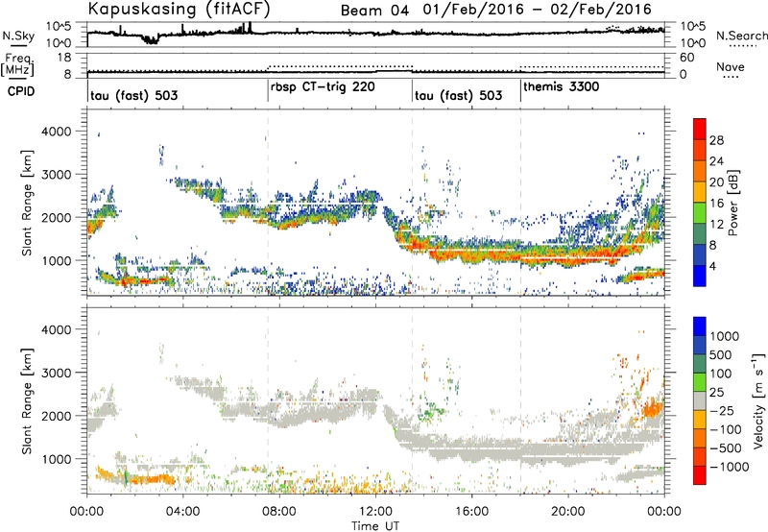Click the '08:00' time tick label

279,512
